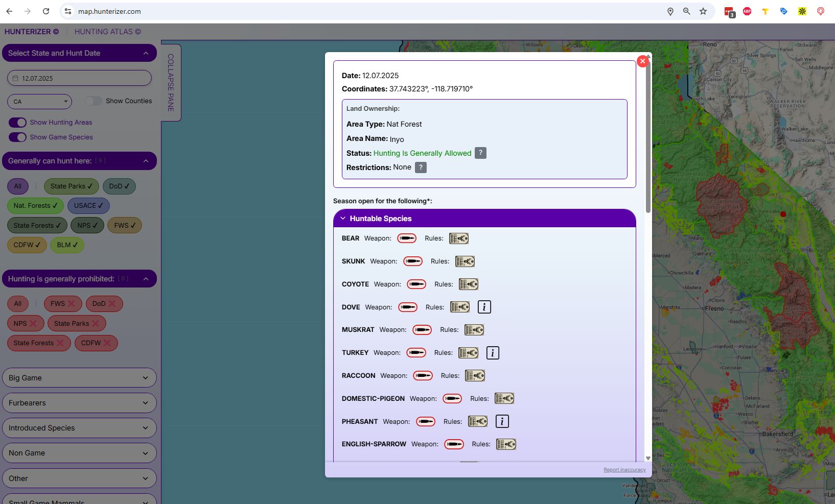Expand the Big Game section
The image size is (835, 504).
click(79, 378)
